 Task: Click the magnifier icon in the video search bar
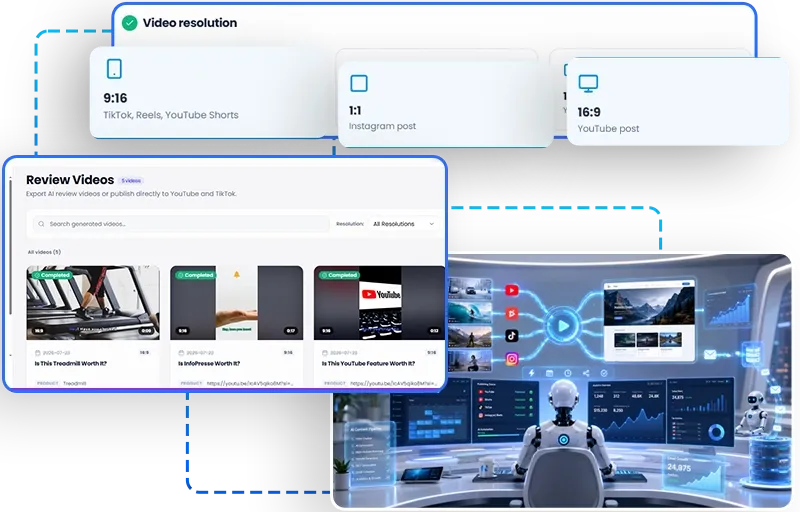coord(41,224)
